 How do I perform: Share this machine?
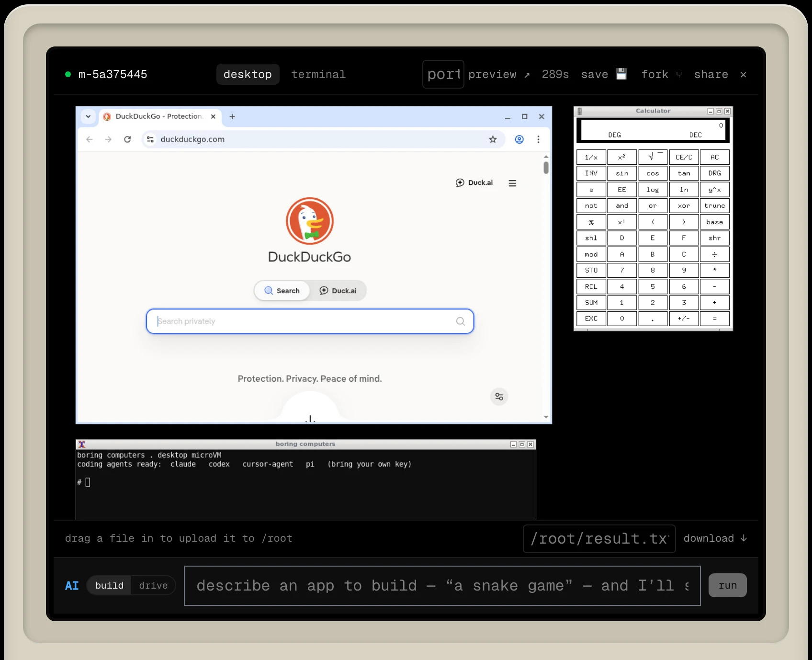(711, 74)
